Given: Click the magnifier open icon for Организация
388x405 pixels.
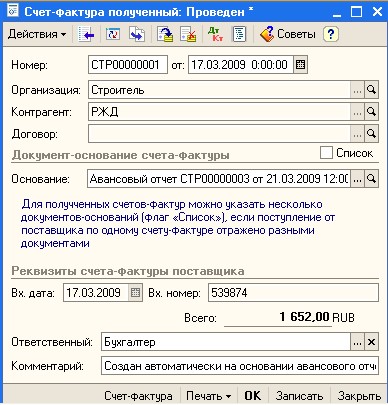Looking at the screenshot, I should point(371,90).
